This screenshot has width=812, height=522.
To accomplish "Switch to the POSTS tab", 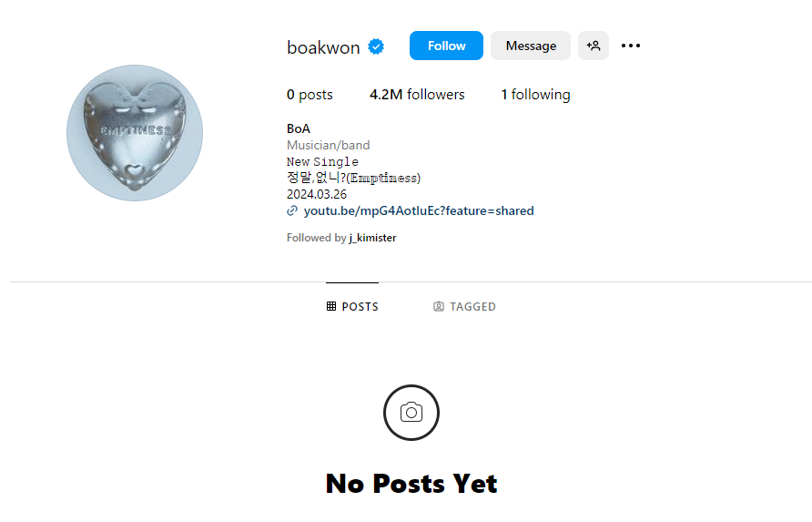I will coord(352,306).
